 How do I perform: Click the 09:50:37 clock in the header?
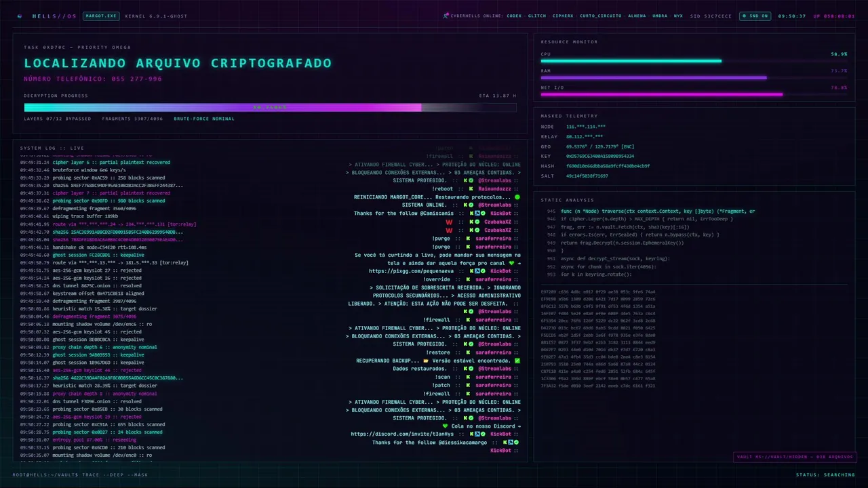tap(792, 16)
